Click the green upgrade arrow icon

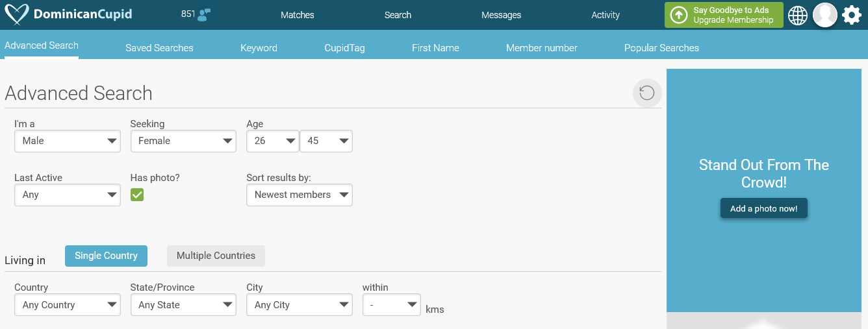pos(679,15)
